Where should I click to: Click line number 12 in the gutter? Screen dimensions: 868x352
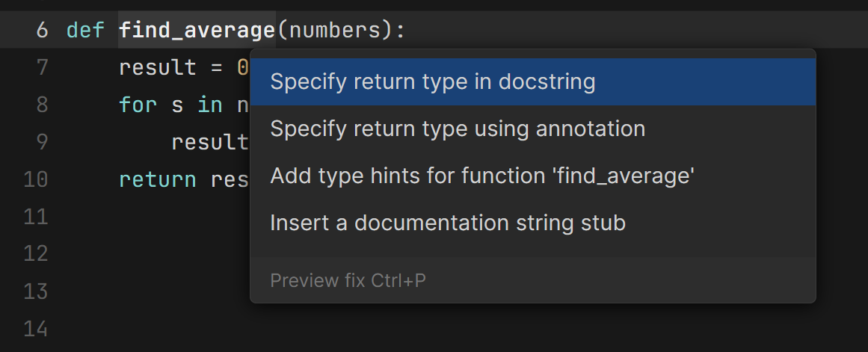click(36, 254)
